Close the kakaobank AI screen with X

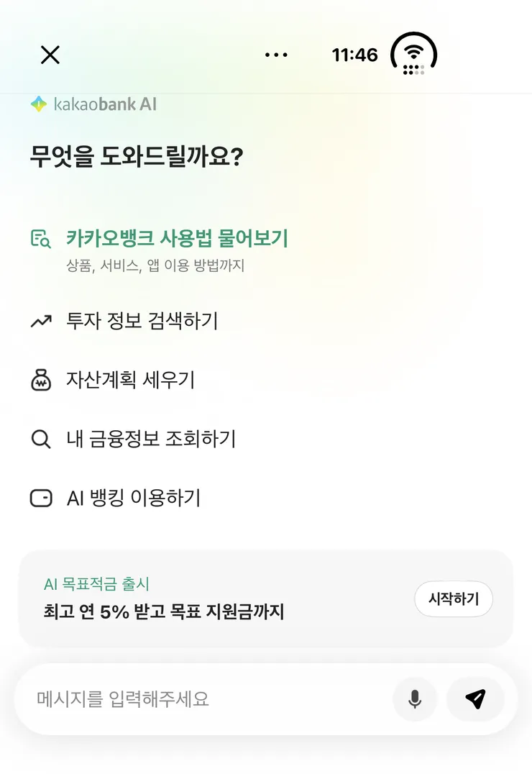tap(50, 55)
